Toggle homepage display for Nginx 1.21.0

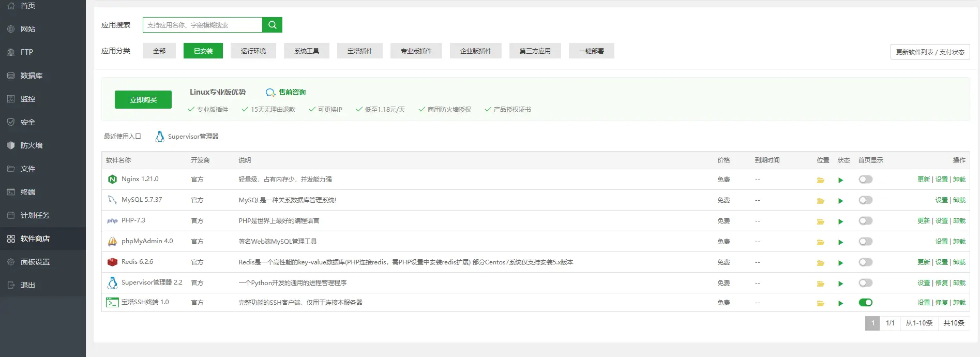tap(866, 179)
